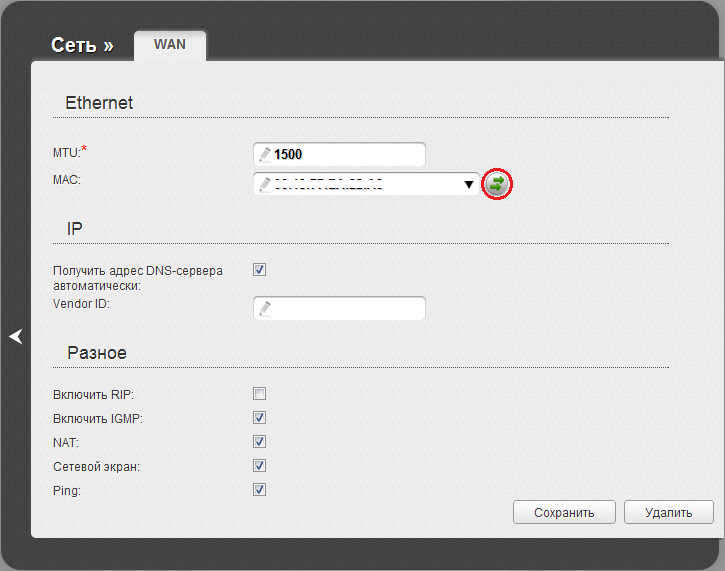Click the Сохранить save button

pyautogui.click(x=564, y=512)
